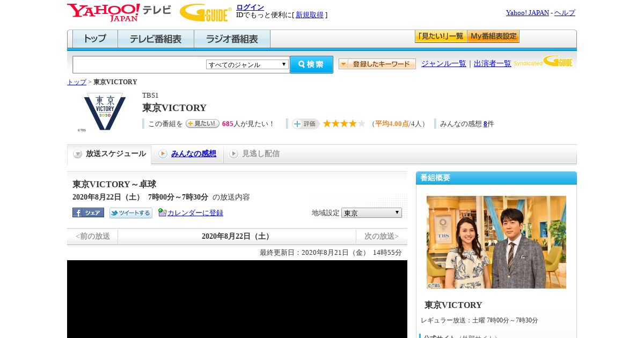The width and height of the screenshot is (644, 338).
Task: Open 出演者一覧 link
Action: click(x=493, y=64)
